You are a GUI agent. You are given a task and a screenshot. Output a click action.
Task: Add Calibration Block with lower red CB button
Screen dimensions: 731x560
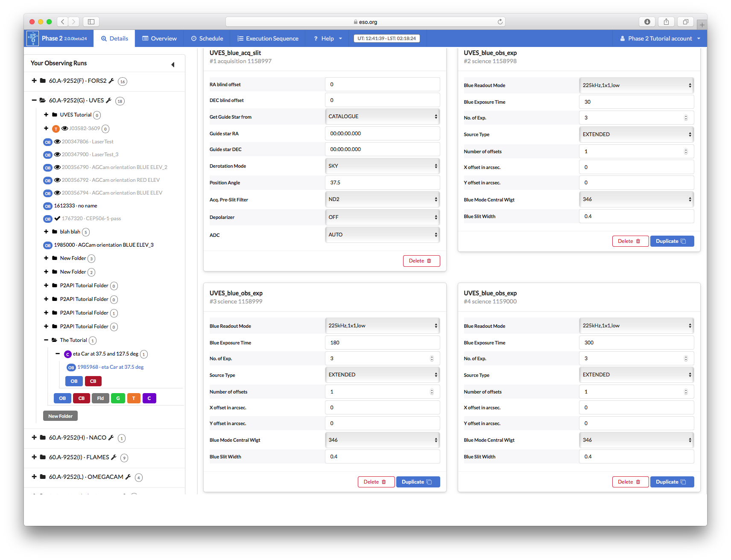click(82, 398)
